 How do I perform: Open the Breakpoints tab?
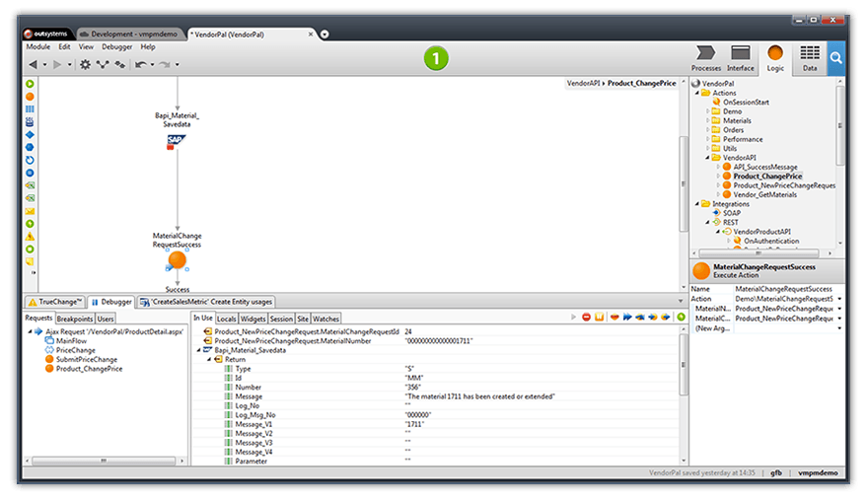75,319
